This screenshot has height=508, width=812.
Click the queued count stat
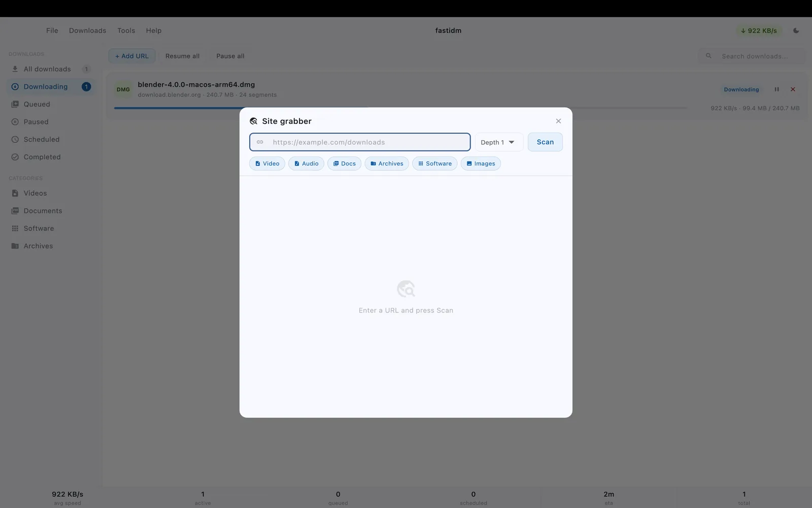click(x=338, y=498)
